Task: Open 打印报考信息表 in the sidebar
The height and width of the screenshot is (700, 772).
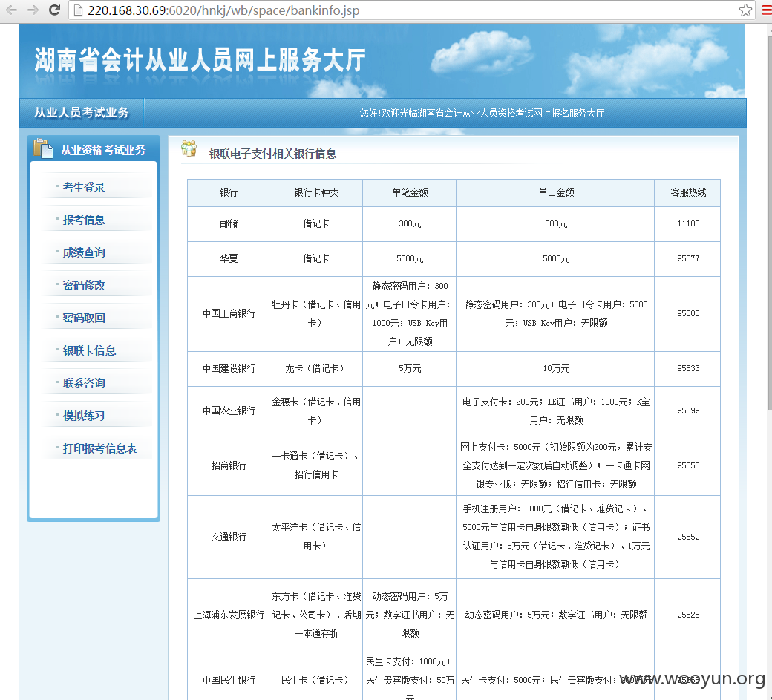Action: [x=100, y=448]
